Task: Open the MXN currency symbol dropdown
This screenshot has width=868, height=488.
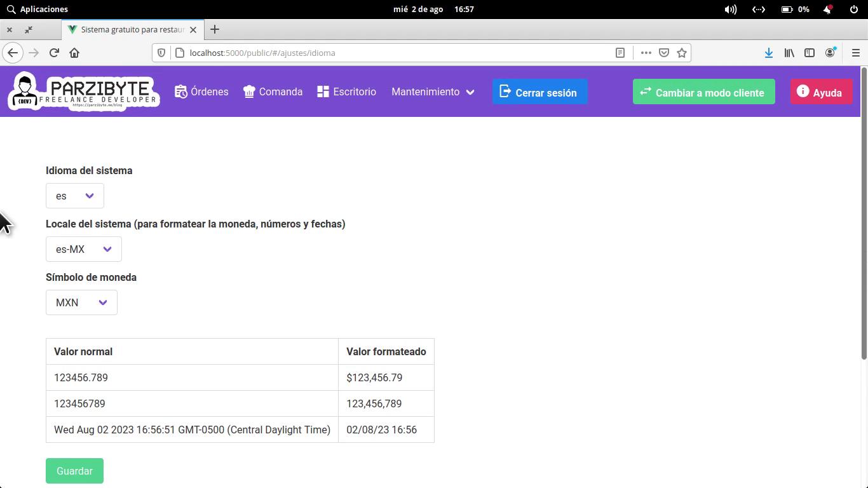Action: pos(81,302)
